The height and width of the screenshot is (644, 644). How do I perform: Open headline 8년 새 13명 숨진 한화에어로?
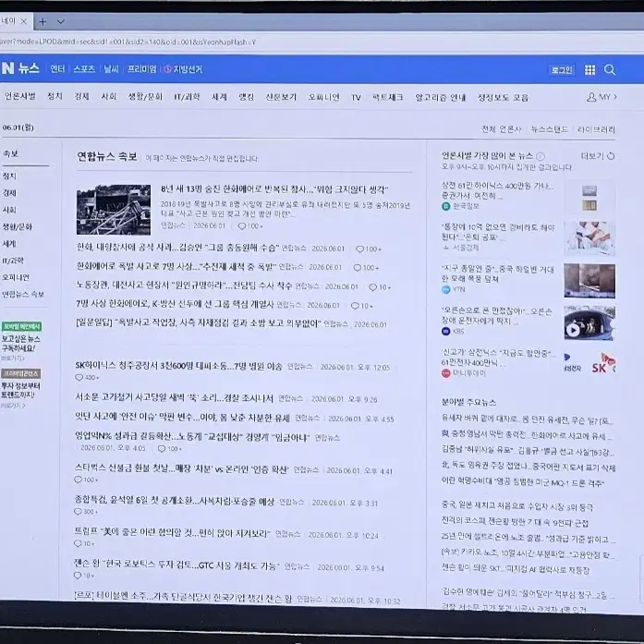tap(274, 189)
